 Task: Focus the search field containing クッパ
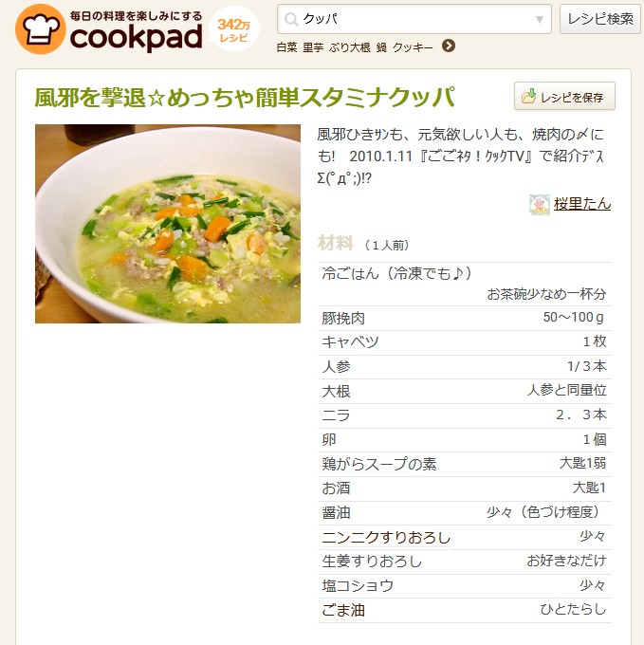click(x=414, y=19)
